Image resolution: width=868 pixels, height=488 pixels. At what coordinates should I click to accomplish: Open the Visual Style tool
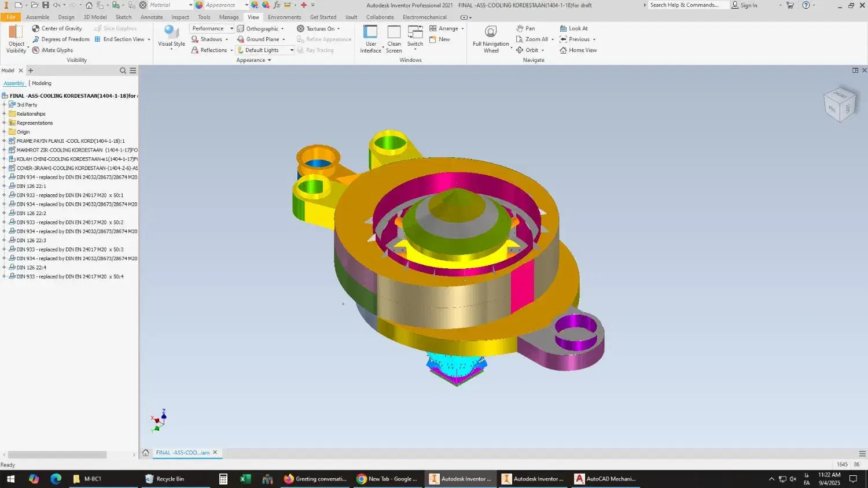point(171,35)
